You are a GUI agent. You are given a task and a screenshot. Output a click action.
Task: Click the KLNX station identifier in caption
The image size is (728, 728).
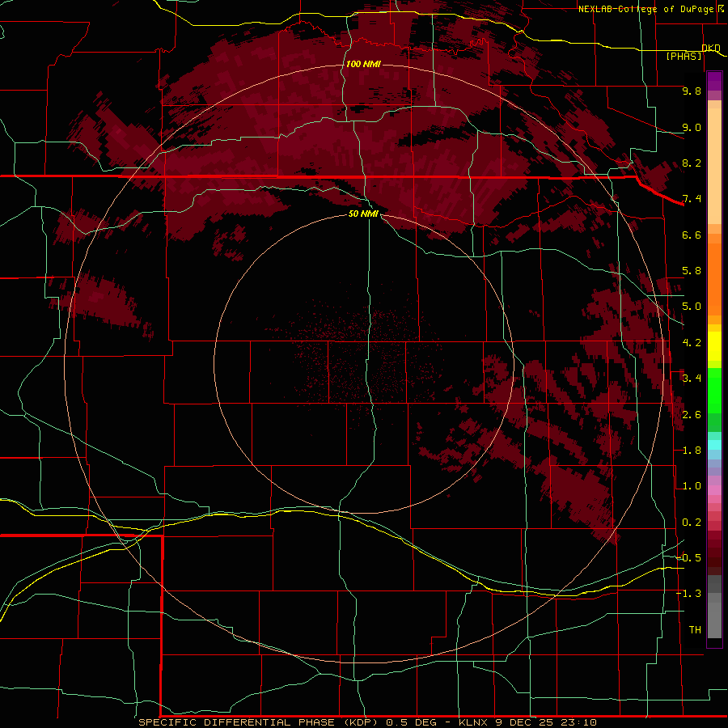tap(473, 722)
